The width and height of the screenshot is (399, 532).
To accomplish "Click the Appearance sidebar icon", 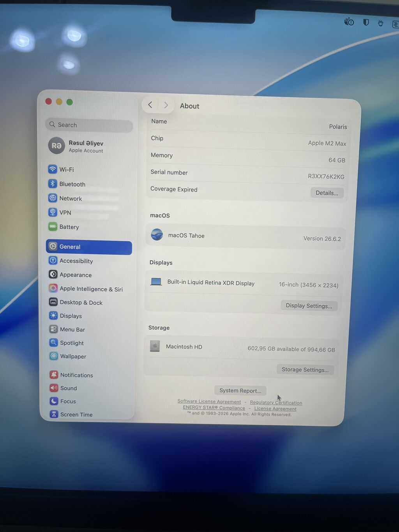I will [x=53, y=274].
